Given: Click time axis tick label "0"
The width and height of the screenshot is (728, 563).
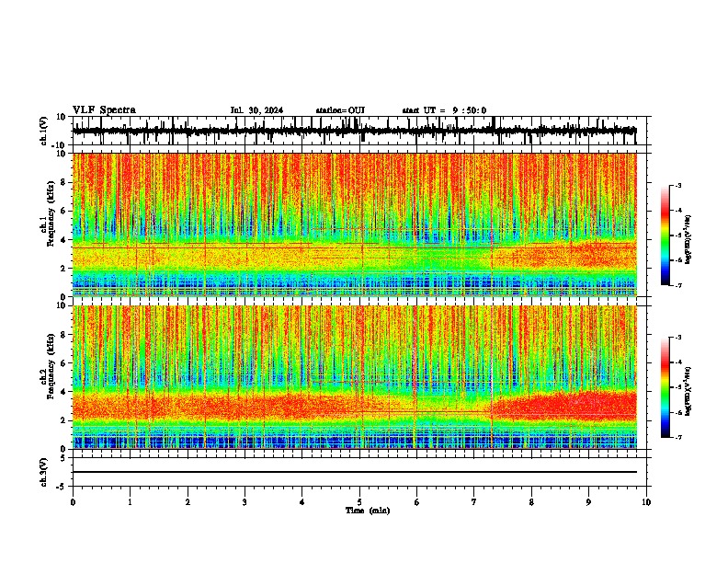Looking at the screenshot, I should point(73,502).
